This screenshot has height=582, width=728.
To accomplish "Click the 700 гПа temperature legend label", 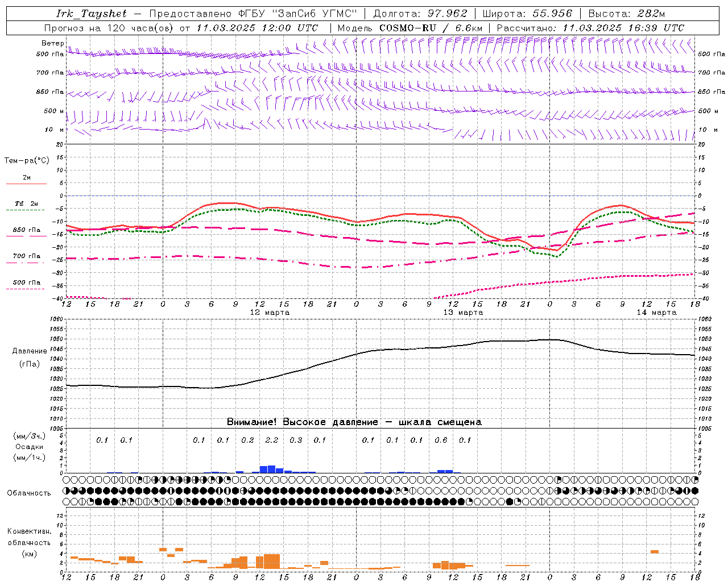I will (x=27, y=256).
